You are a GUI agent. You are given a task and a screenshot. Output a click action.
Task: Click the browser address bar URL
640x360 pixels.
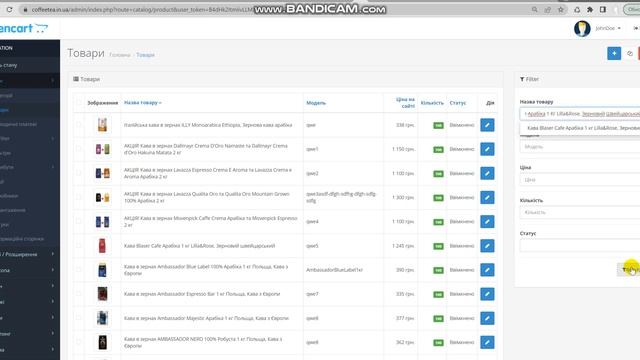pyautogui.click(x=143, y=9)
